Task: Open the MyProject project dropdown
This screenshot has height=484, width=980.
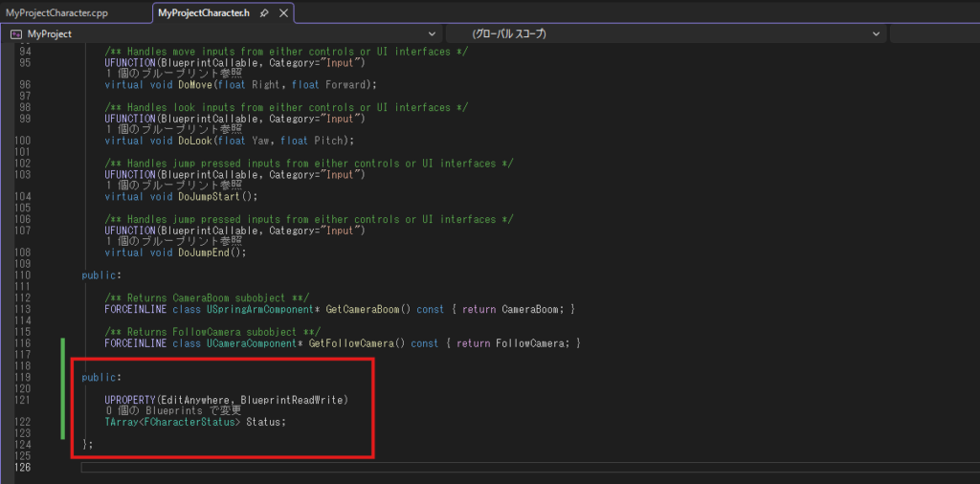Action: (432, 33)
